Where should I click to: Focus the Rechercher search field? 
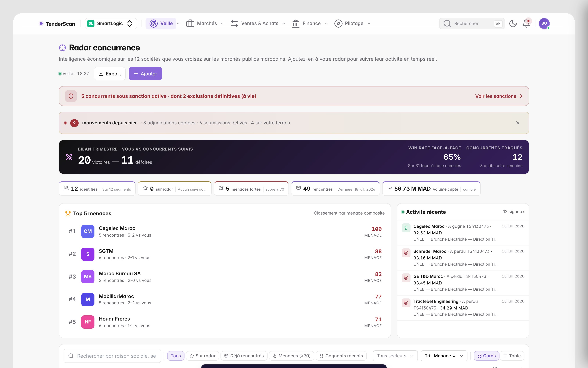tap(472, 24)
